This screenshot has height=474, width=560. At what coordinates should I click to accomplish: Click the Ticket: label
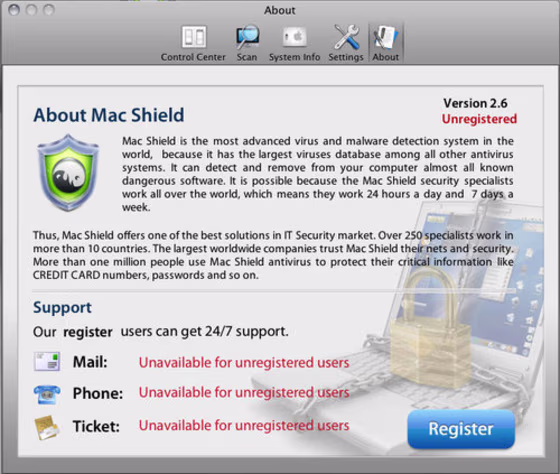point(96,426)
